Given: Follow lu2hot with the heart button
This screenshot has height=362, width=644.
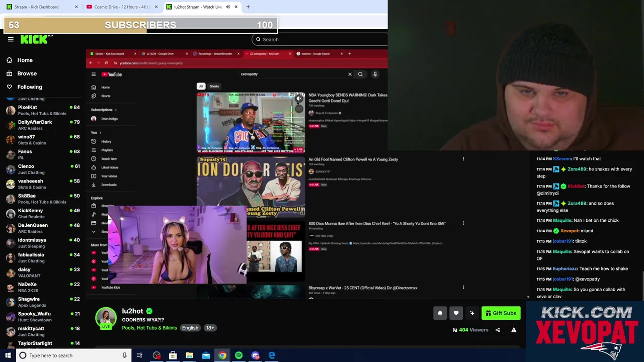Looking at the screenshot, I should [456, 313].
